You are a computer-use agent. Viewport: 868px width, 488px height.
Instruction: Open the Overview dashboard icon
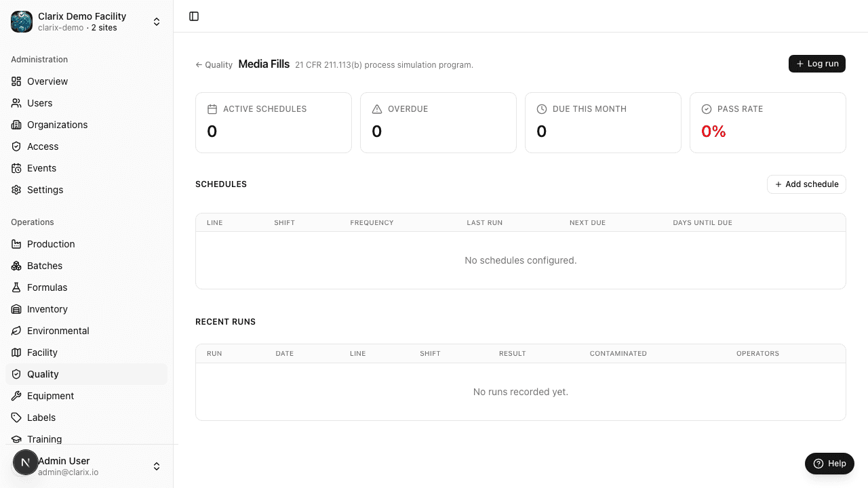tap(16, 81)
